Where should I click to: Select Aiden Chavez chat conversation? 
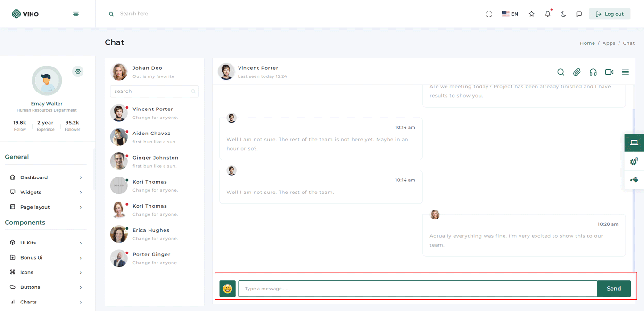pos(151,137)
